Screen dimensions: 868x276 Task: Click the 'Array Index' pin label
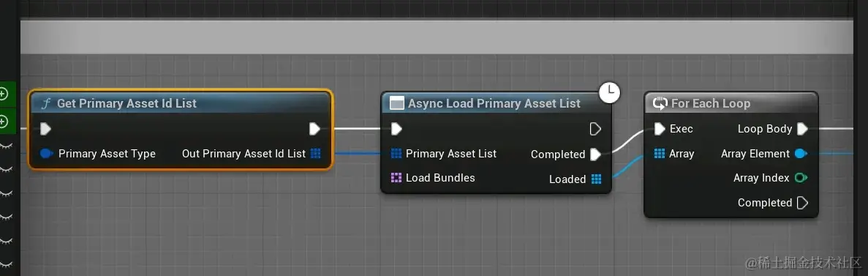pyautogui.click(x=762, y=178)
